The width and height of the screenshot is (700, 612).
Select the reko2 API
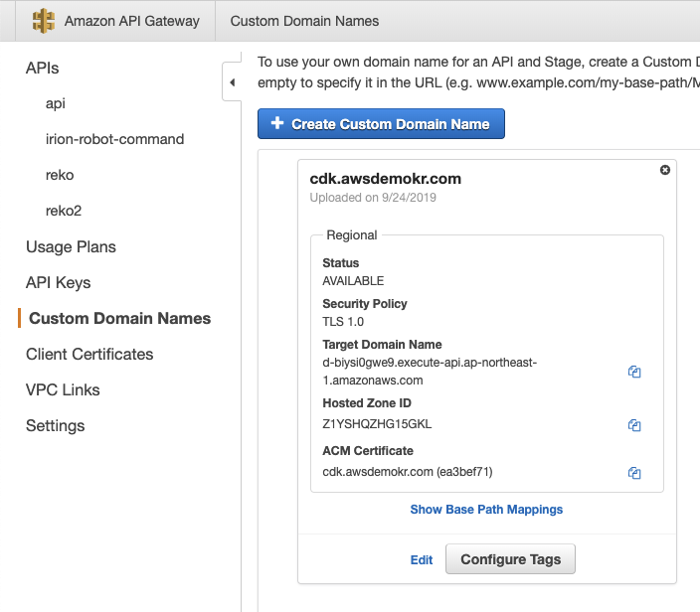coord(64,211)
